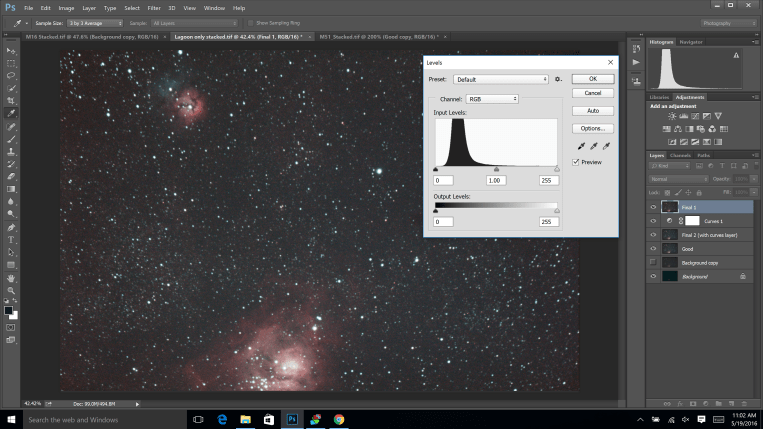The image size is (763, 429).
Task: Click Cancel in the Levels dialog
Action: pos(593,93)
